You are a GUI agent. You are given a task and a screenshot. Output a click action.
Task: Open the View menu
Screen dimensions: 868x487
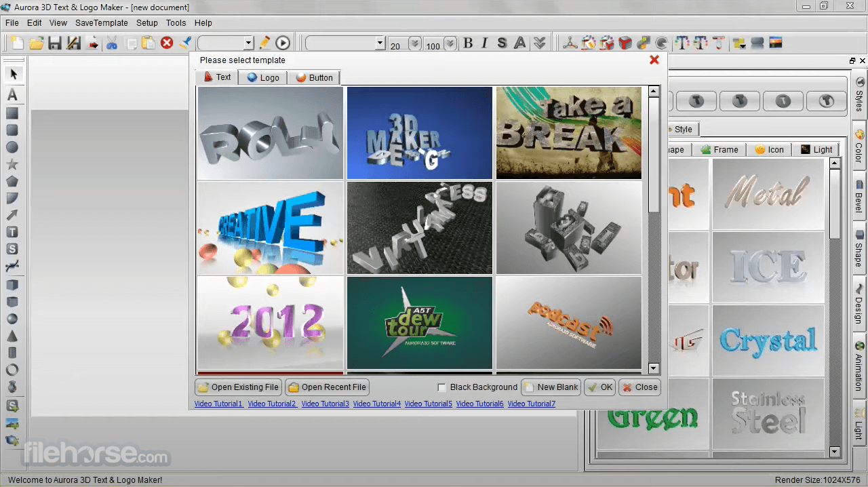[x=58, y=22]
